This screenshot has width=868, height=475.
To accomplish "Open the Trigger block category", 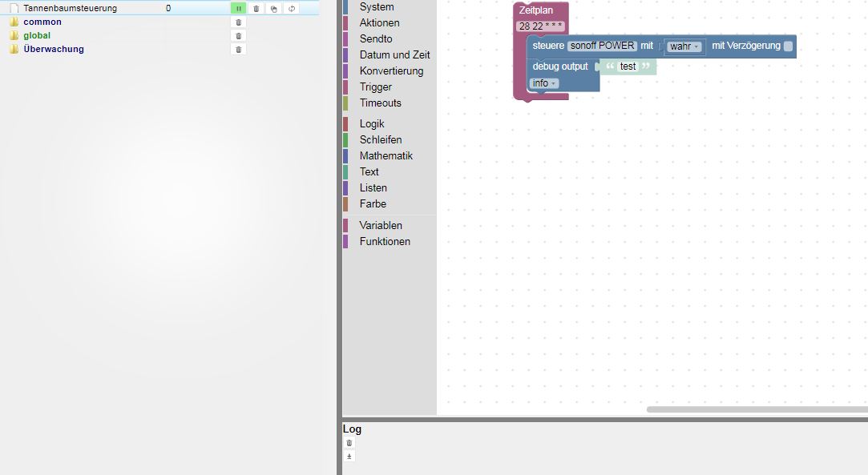I will pos(375,87).
